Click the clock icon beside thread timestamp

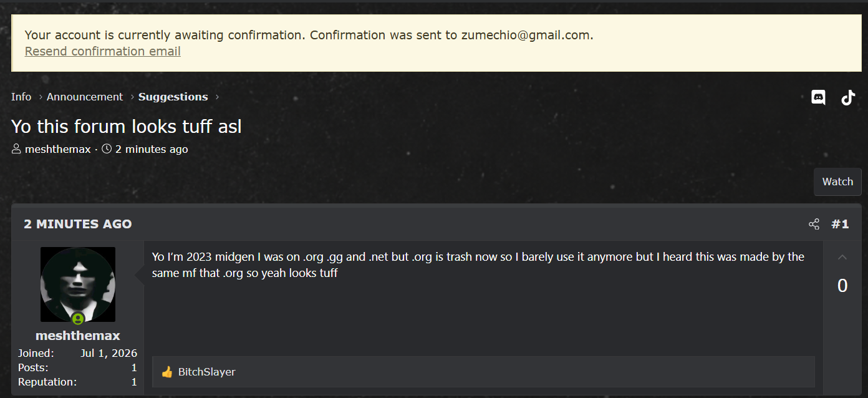pyautogui.click(x=107, y=149)
